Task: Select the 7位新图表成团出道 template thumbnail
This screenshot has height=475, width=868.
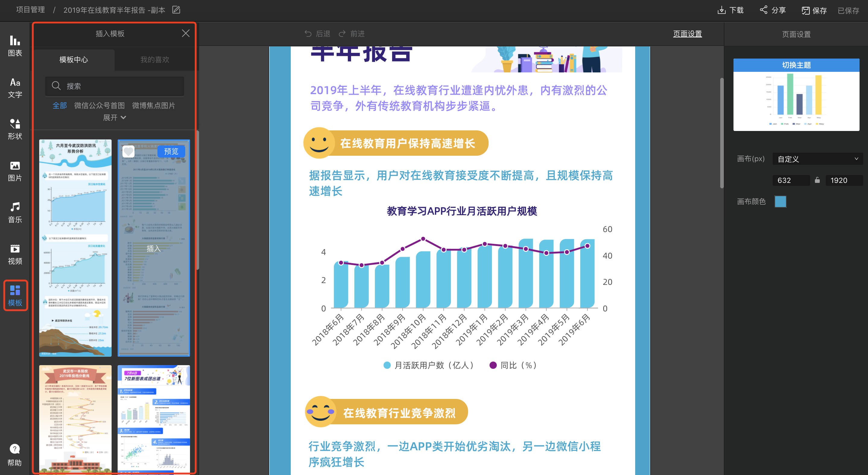Action: point(154,419)
